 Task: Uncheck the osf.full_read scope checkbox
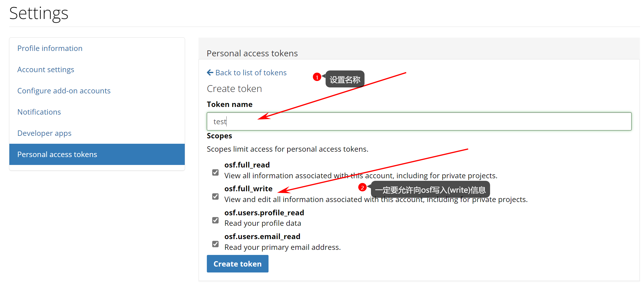point(215,173)
